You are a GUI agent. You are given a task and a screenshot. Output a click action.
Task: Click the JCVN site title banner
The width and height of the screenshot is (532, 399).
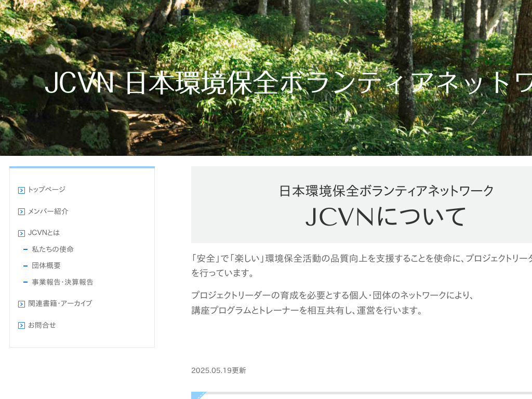tap(266, 82)
